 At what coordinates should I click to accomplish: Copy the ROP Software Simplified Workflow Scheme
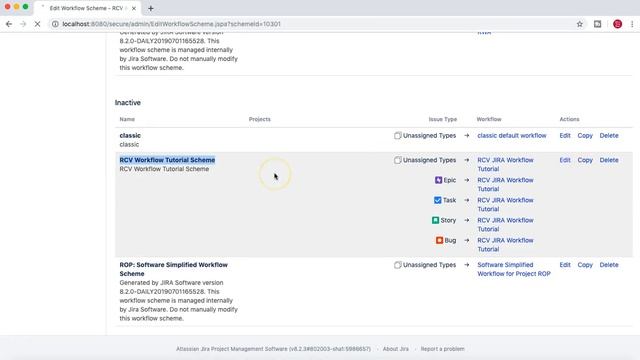(x=585, y=265)
